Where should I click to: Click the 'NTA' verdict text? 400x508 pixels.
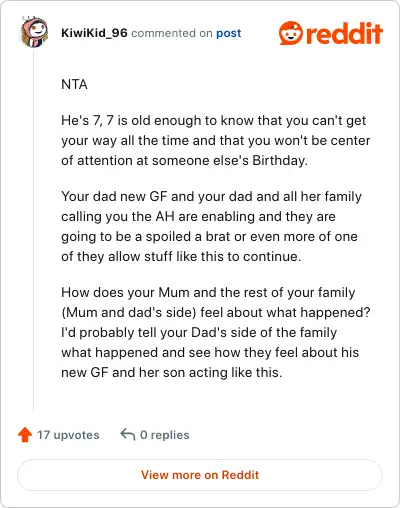[74, 84]
